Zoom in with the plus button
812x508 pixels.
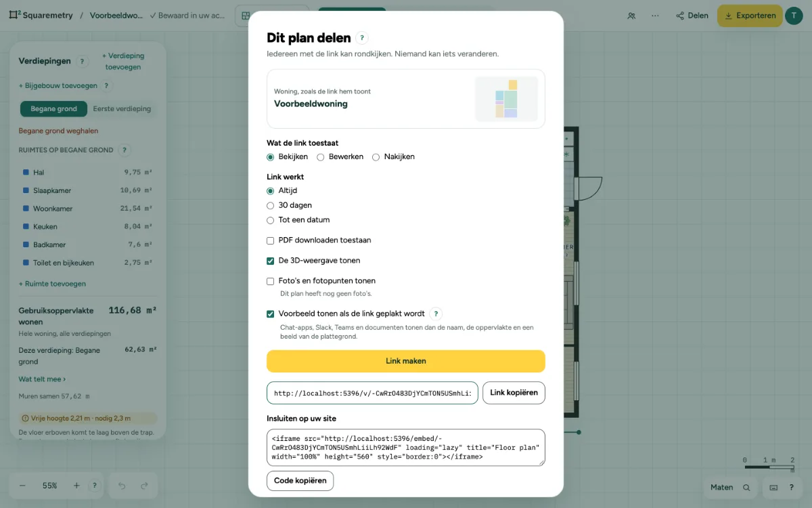coord(76,486)
